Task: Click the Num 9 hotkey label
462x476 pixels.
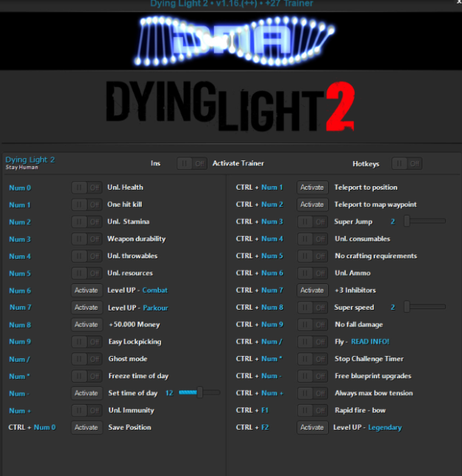Action: click(20, 342)
